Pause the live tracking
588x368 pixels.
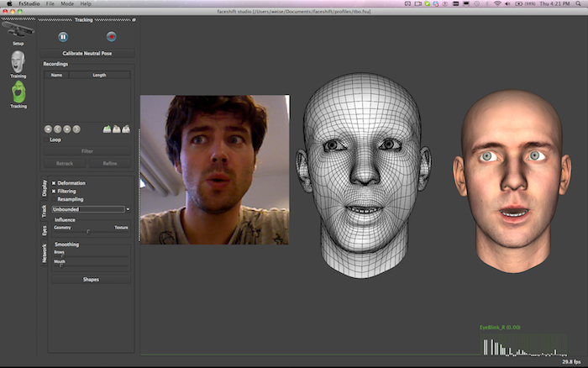63,36
